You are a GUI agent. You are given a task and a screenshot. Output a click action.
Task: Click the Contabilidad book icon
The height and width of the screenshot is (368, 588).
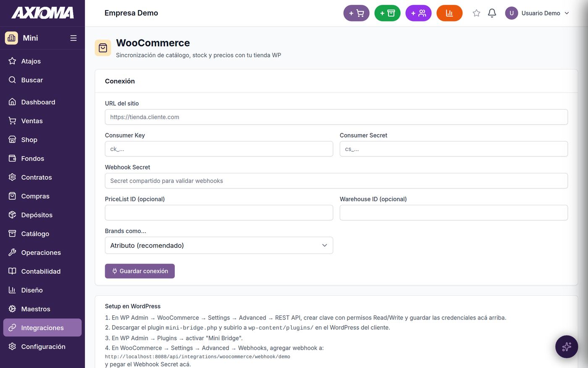pos(12,271)
